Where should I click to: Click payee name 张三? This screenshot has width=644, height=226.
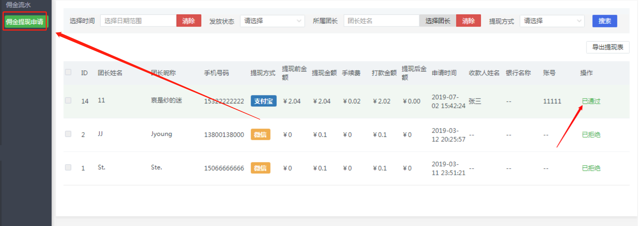[x=475, y=101]
